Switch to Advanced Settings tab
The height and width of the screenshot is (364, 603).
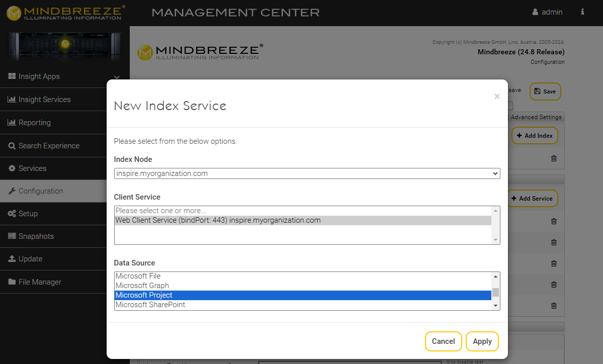coord(536,117)
